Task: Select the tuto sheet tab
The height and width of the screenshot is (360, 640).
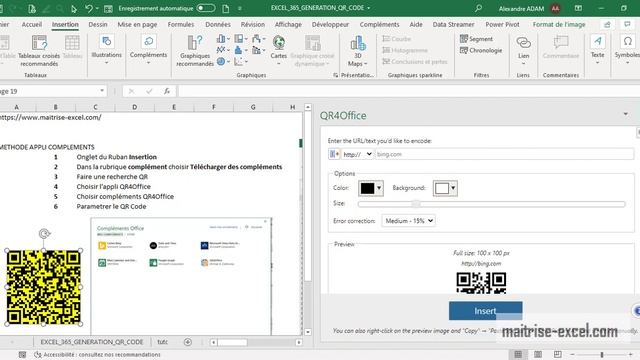Action: click(x=162, y=342)
